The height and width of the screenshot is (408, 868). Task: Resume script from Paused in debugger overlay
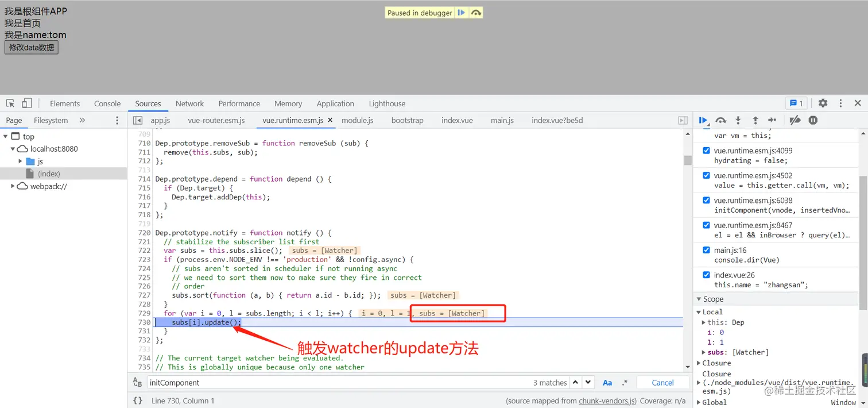461,13
